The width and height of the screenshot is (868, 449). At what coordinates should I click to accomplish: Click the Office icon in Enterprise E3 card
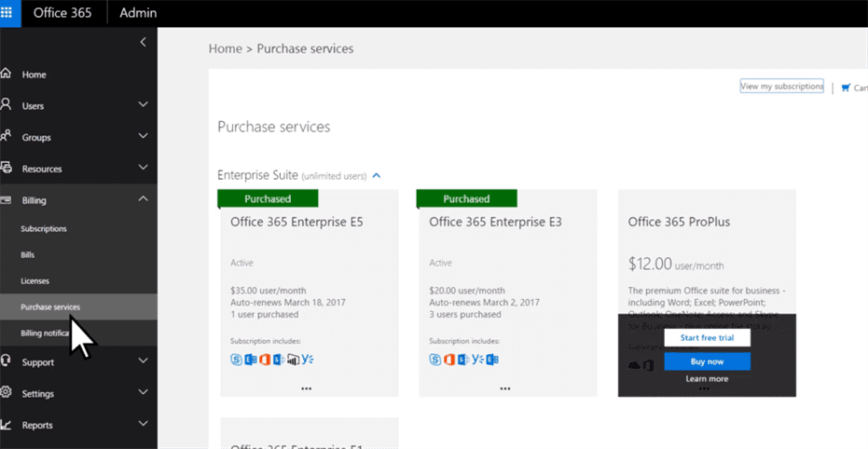(x=450, y=360)
